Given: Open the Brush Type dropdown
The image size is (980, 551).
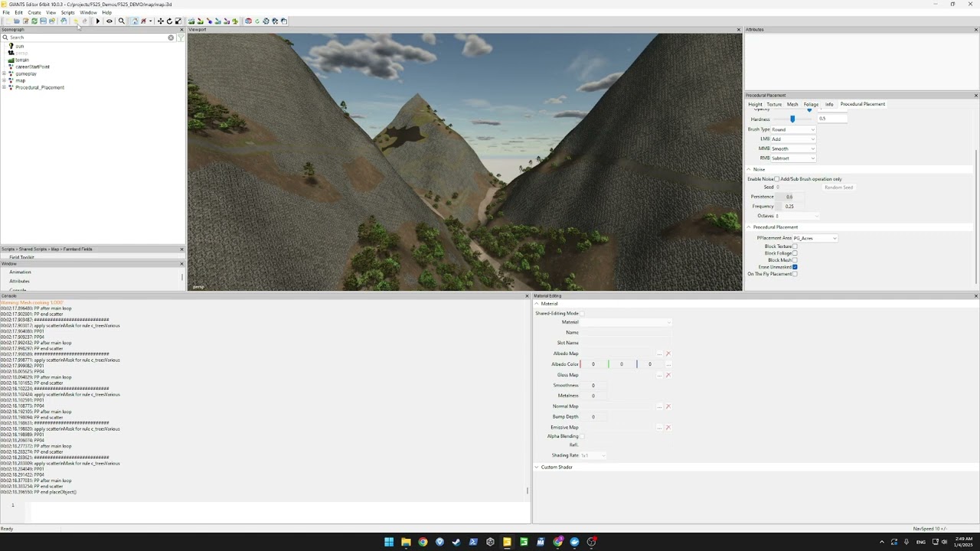Looking at the screenshot, I should (793, 129).
